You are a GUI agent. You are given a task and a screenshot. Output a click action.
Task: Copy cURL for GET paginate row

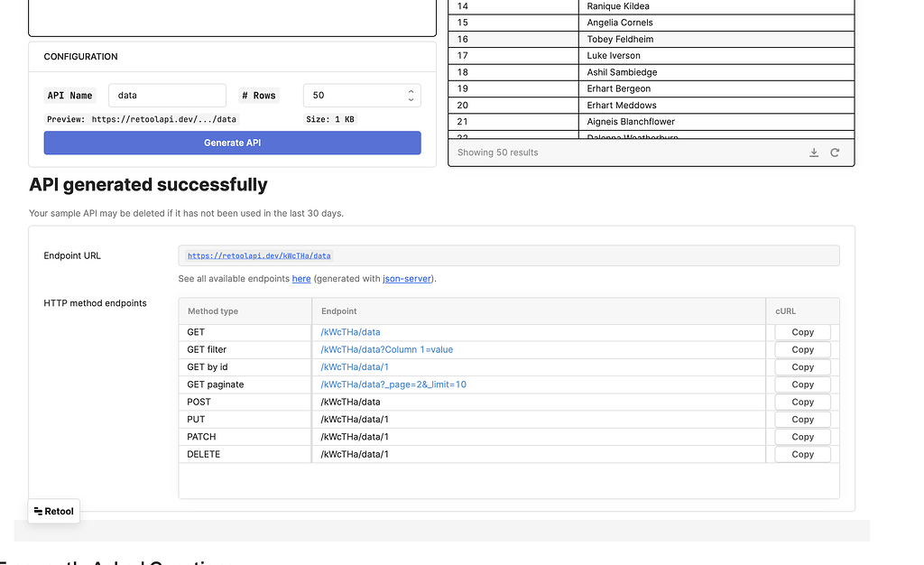[802, 384]
